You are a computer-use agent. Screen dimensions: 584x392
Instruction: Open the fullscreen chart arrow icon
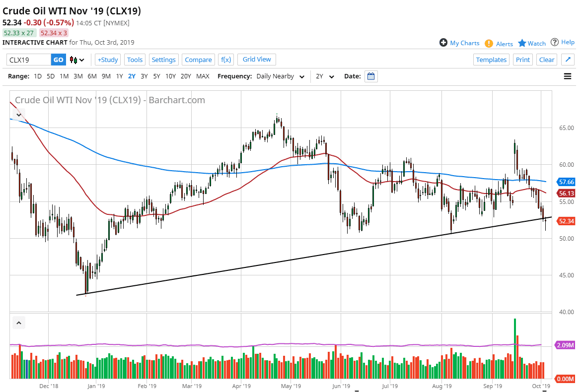coord(568,59)
